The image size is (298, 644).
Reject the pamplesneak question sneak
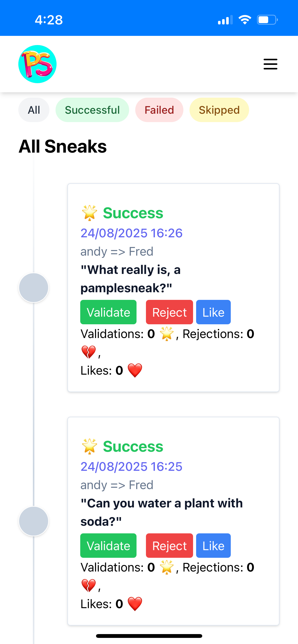(x=169, y=312)
